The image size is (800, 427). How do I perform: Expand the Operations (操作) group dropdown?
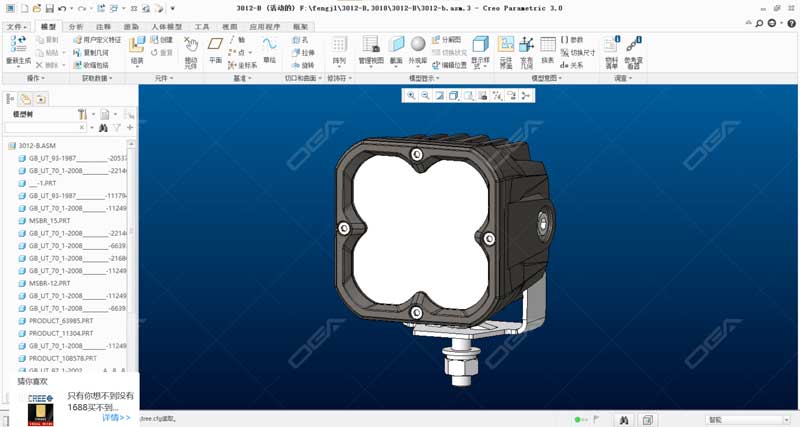(x=35, y=78)
